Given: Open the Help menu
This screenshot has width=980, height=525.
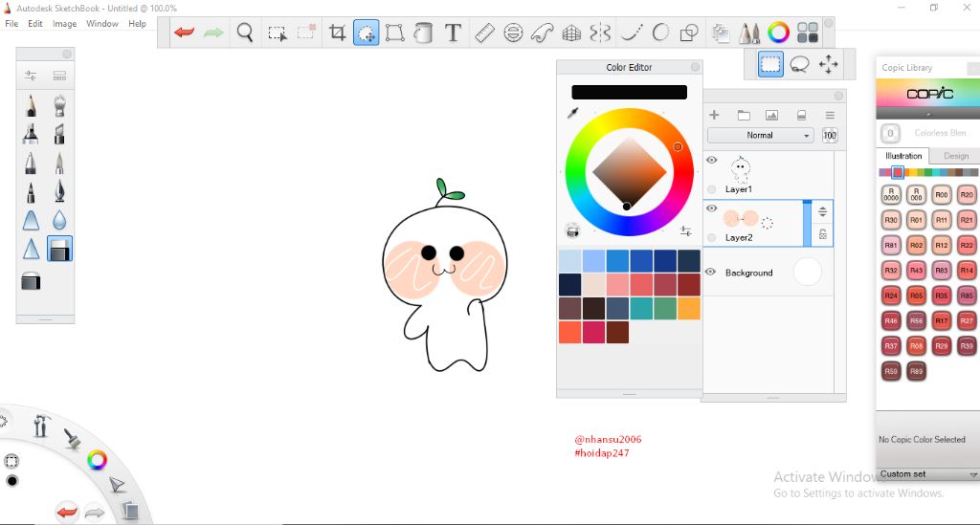Looking at the screenshot, I should coord(137,24).
